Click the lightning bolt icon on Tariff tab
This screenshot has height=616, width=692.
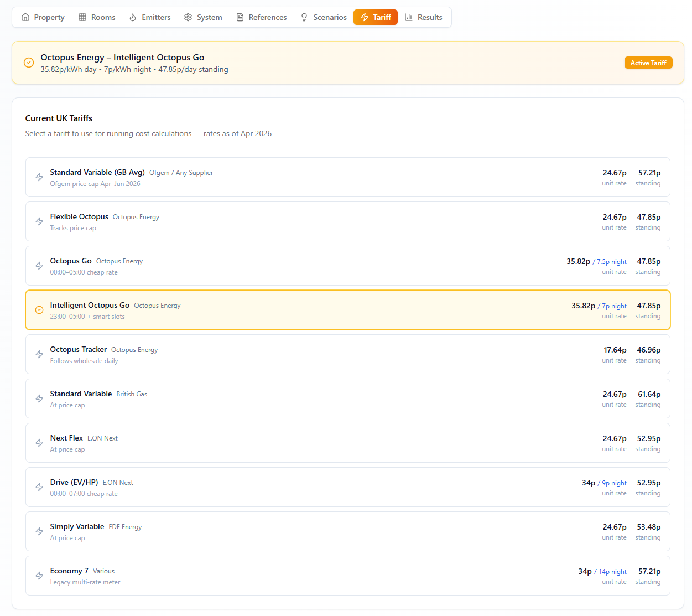(365, 17)
